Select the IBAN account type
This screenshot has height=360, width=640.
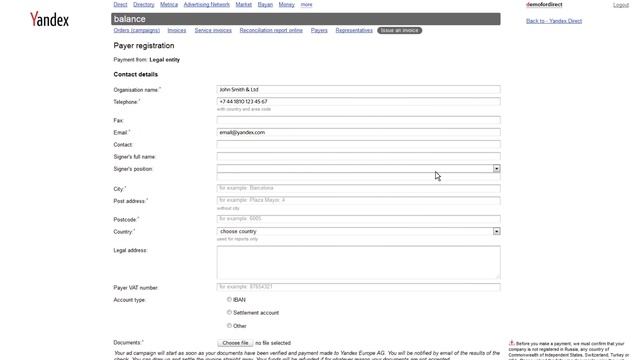229,300
